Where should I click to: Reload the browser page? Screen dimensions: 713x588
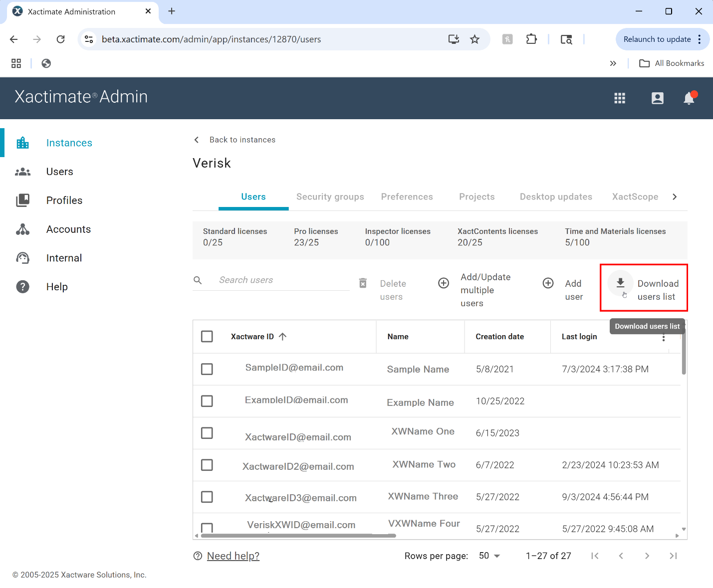point(60,39)
